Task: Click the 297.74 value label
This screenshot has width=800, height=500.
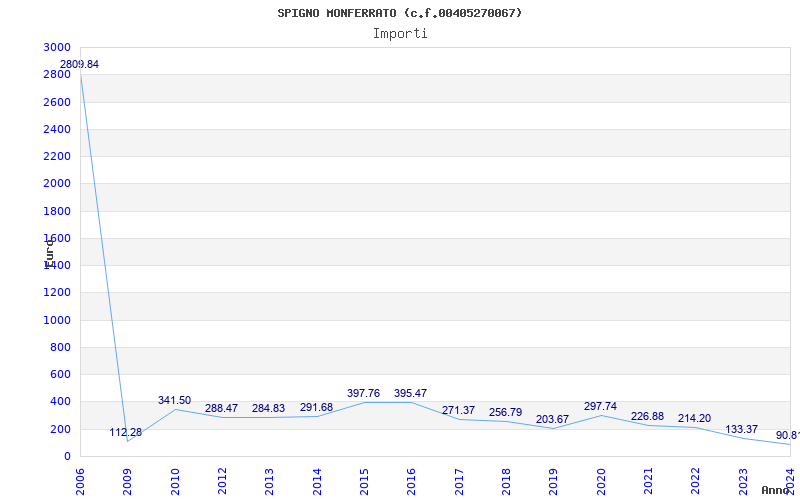Action: (x=600, y=407)
